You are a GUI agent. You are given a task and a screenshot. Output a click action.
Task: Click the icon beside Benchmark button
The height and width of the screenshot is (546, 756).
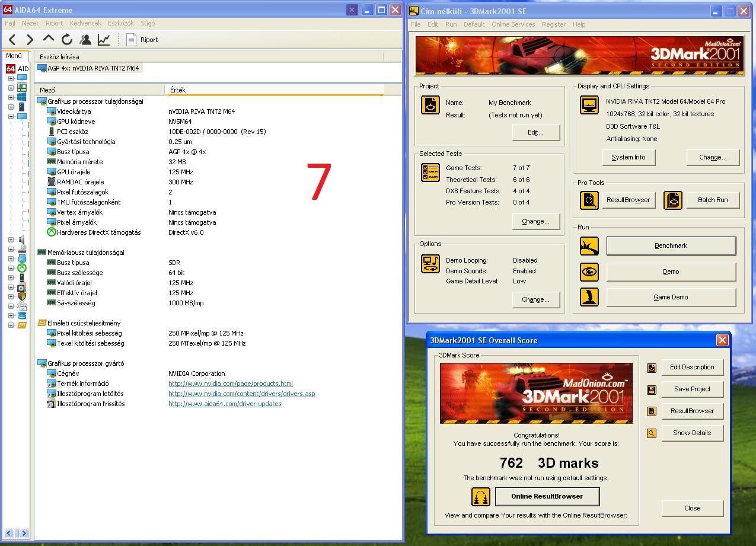(x=589, y=246)
